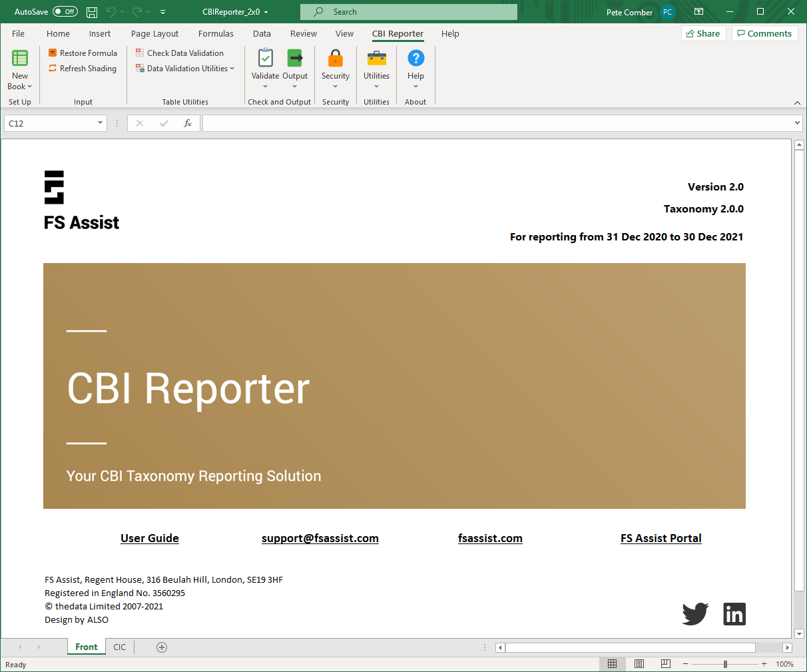Click the vertical scrollbar up arrow
Viewport: 807px width, 672px height.
(x=800, y=145)
